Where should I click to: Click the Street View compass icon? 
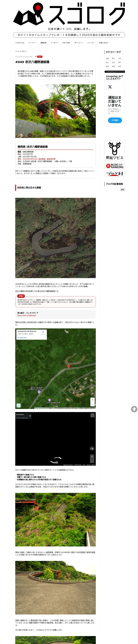92,449
